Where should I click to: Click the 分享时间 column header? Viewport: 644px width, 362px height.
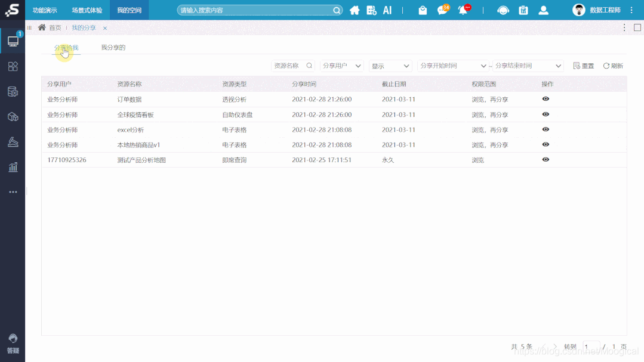(x=304, y=84)
